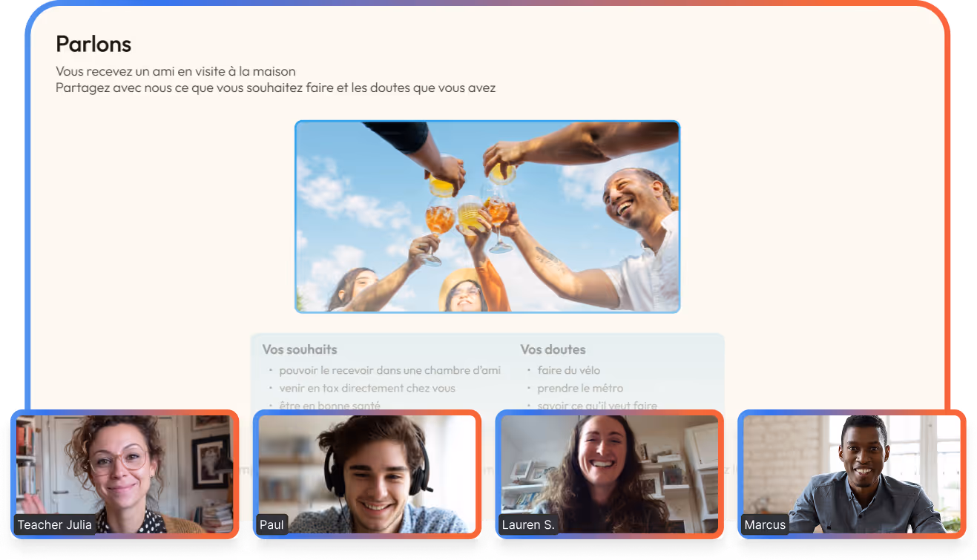Viewport: 977px width, 560px height.
Task: Click the "Vos doutes" heading
Action: pyautogui.click(x=553, y=349)
